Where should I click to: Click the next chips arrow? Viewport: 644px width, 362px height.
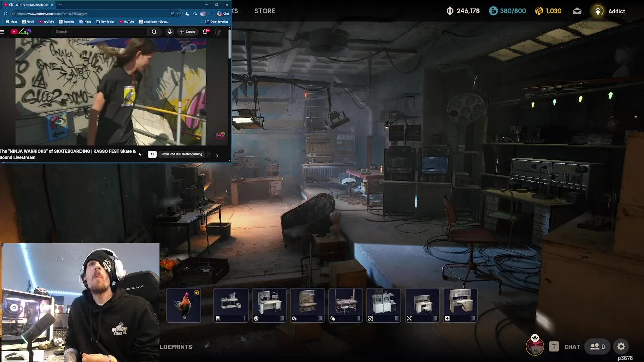tap(217, 155)
